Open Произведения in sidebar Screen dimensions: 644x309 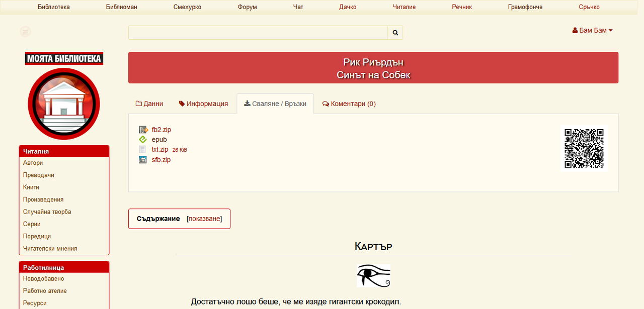pyautogui.click(x=43, y=199)
